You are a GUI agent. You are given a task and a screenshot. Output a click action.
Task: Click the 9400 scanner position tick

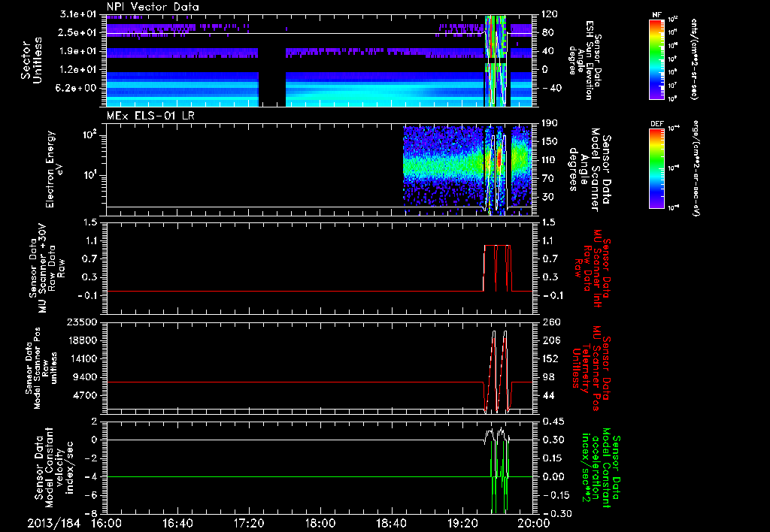point(85,377)
